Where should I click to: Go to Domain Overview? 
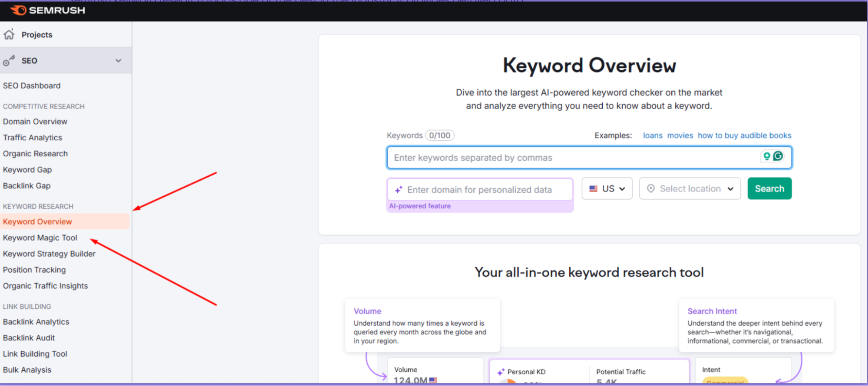[35, 122]
